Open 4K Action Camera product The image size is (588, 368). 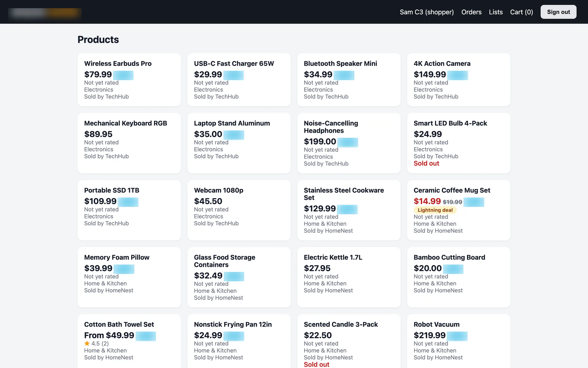pyautogui.click(x=442, y=63)
